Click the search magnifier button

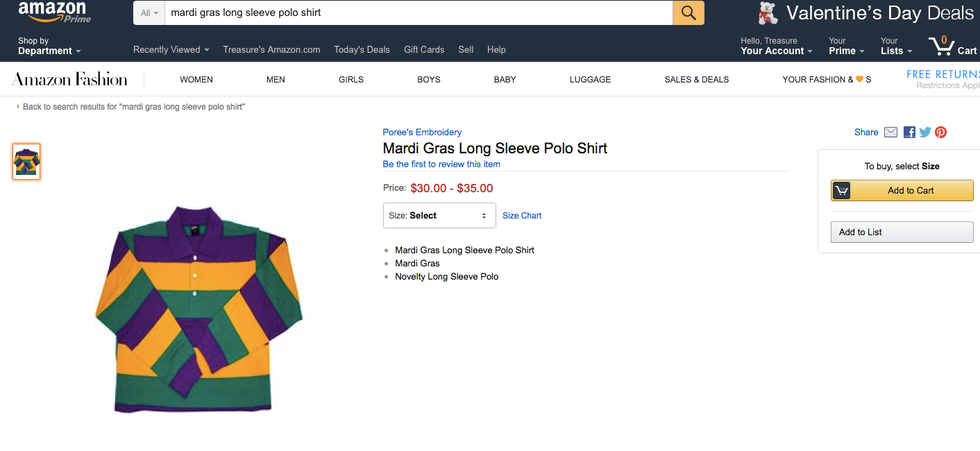(x=689, y=13)
